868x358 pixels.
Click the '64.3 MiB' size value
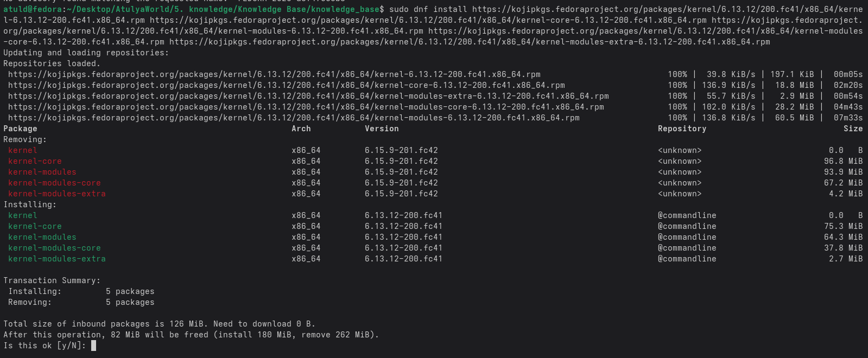pos(843,237)
